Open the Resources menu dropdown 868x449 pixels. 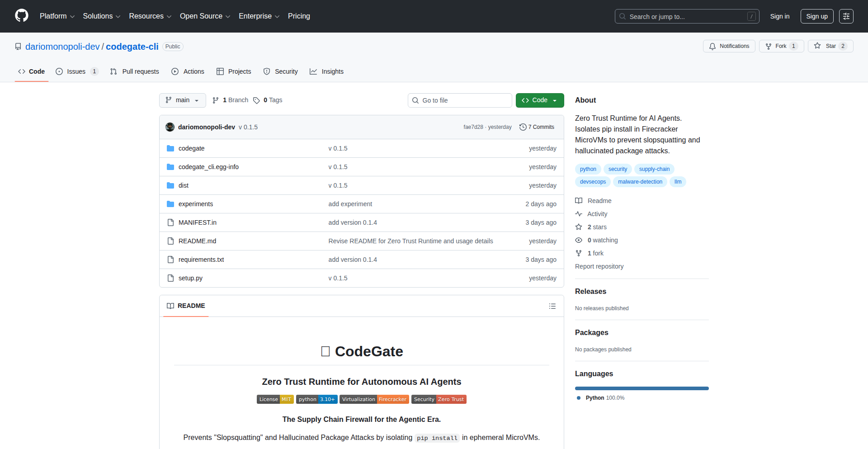pyautogui.click(x=150, y=16)
